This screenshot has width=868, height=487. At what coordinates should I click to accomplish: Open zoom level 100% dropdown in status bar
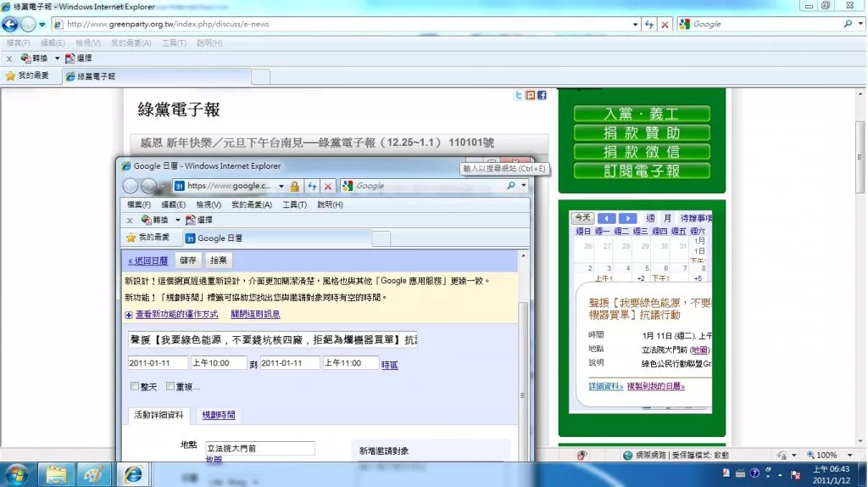[849, 455]
